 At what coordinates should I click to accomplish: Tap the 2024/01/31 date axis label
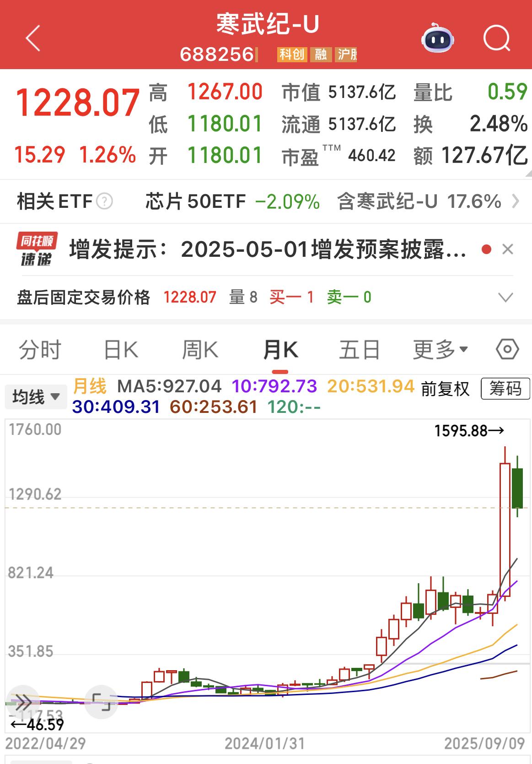click(x=264, y=744)
